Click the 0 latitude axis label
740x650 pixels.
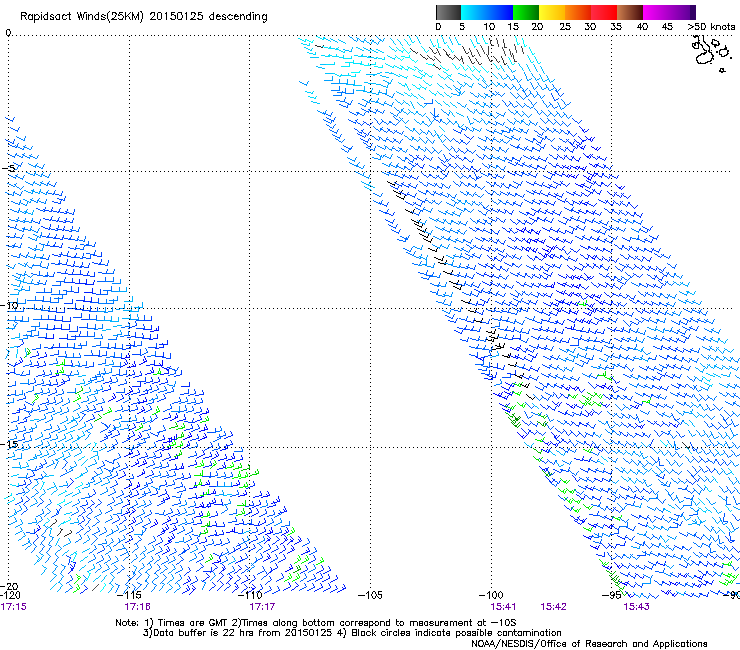tap(8, 33)
